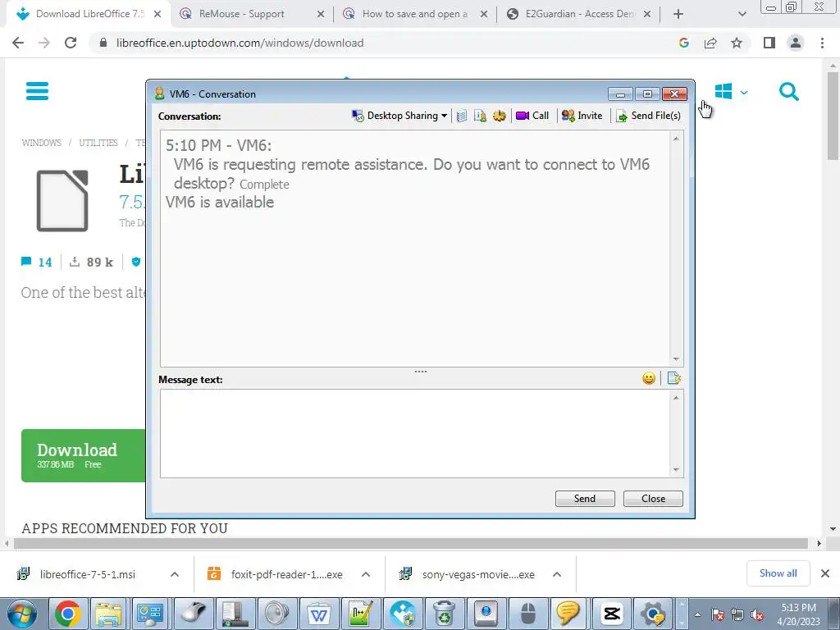Click the palette icon in conversation toolbar

pos(500,116)
